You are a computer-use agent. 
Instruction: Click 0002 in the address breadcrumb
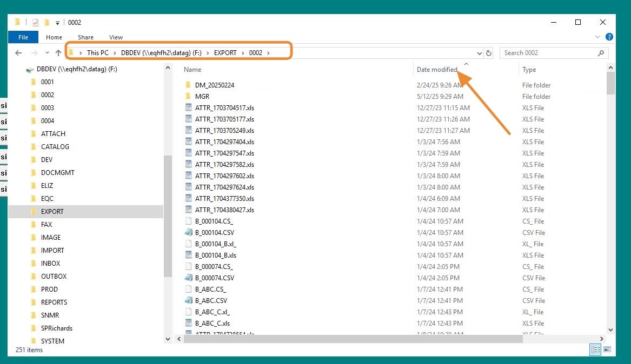(x=256, y=52)
